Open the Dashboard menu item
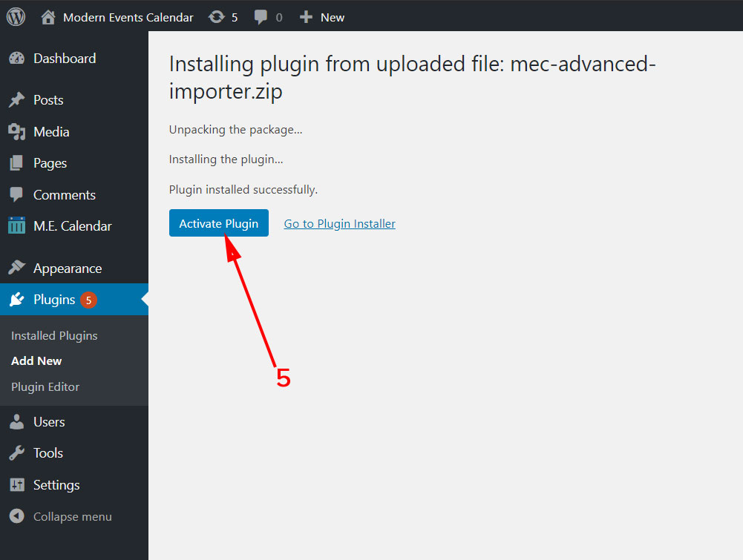 tap(65, 58)
